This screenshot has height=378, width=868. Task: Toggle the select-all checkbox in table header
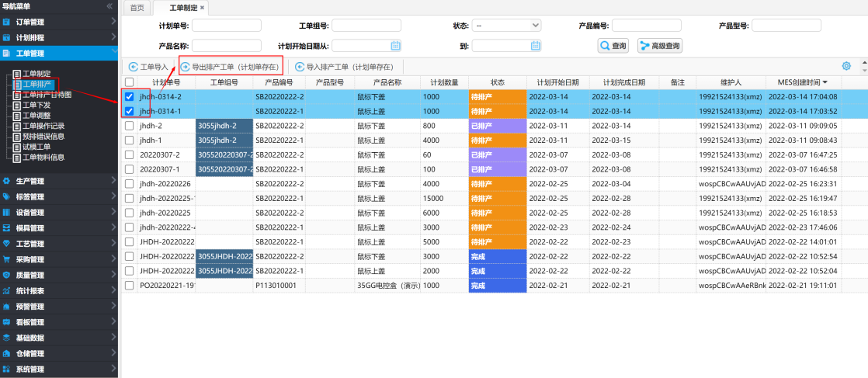tap(130, 82)
